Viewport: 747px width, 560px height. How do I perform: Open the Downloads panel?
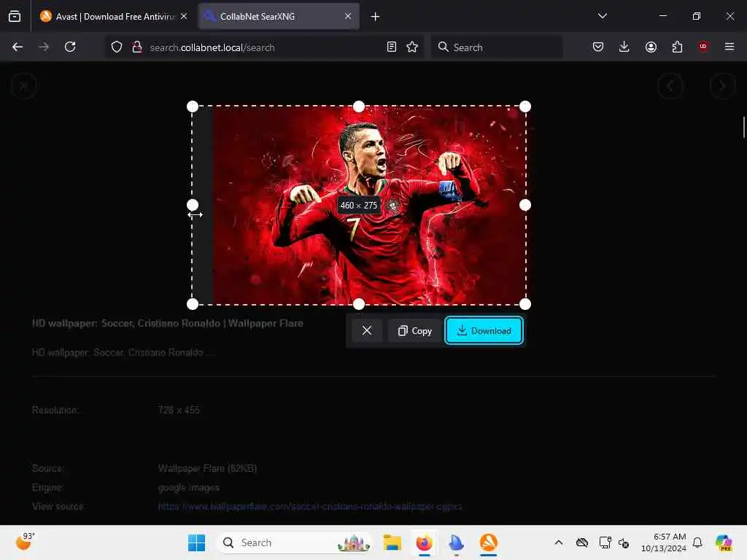[624, 47]
